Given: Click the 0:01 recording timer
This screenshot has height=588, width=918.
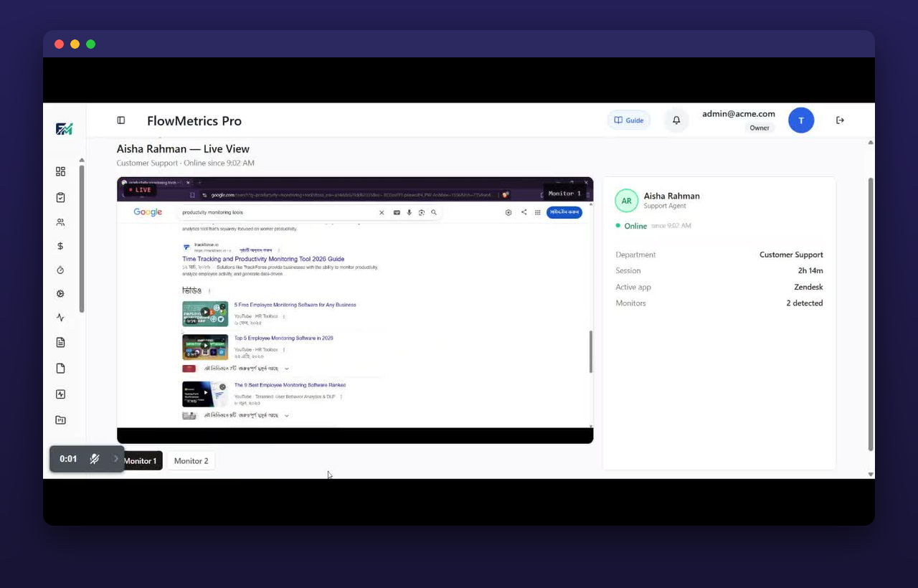Looking at the screenshot, I should (68, 459).
